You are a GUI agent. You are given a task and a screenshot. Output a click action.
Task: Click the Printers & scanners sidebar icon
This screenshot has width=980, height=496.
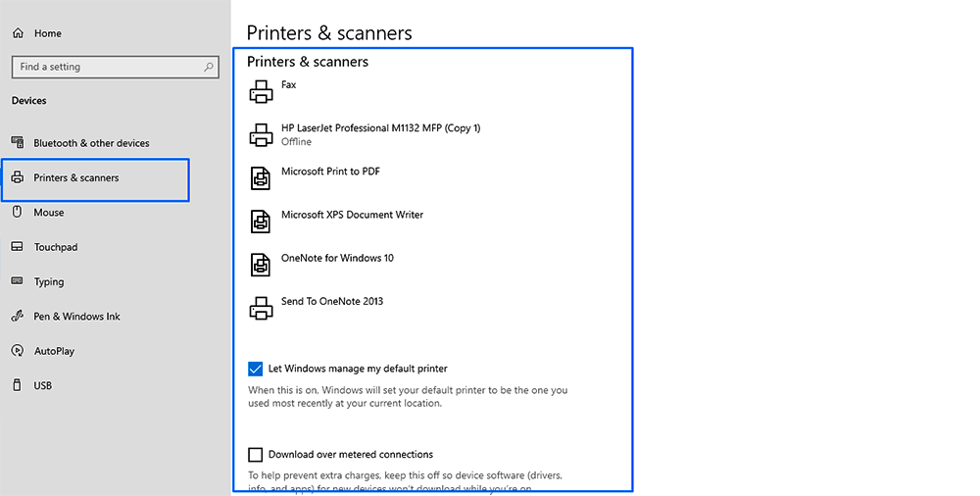[18, 177]
